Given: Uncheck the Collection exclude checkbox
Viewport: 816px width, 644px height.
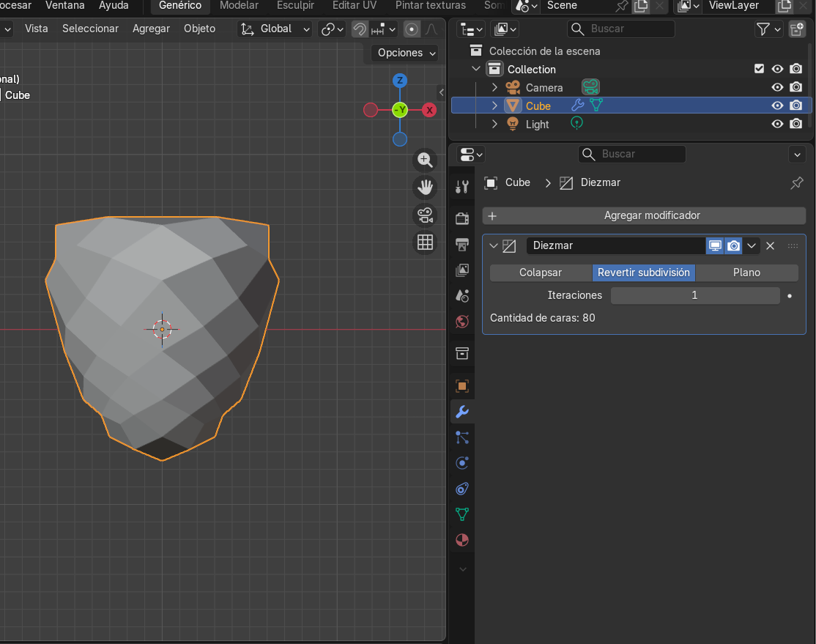Looking at the screenshot, I should [x=760, y=69].
